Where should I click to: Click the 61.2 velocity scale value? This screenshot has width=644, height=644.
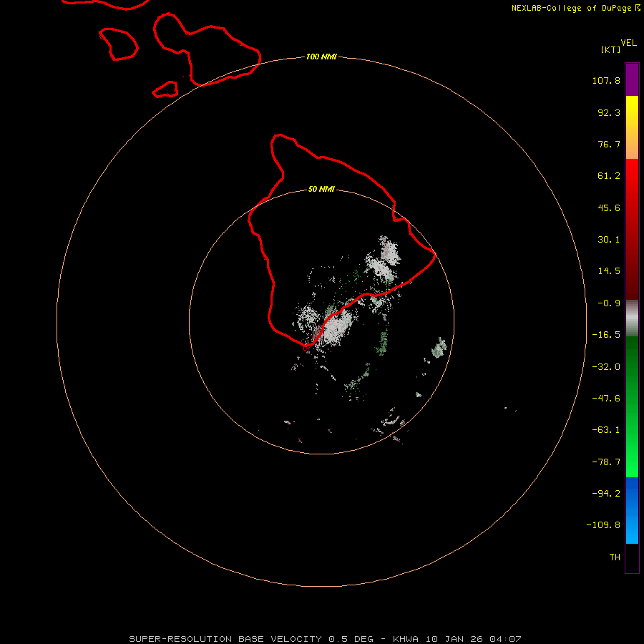pos(609,176)
